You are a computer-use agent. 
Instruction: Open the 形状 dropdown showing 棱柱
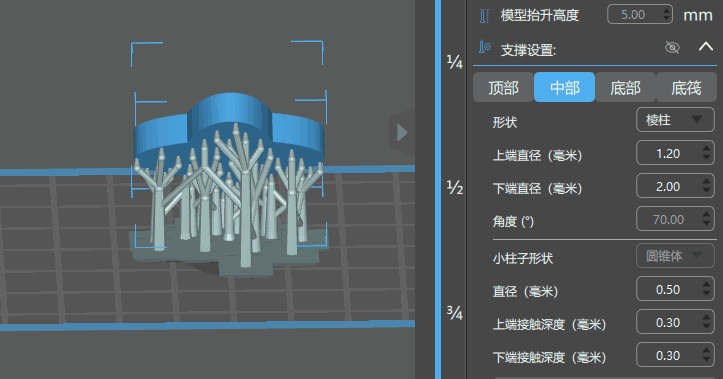(675, 120)
